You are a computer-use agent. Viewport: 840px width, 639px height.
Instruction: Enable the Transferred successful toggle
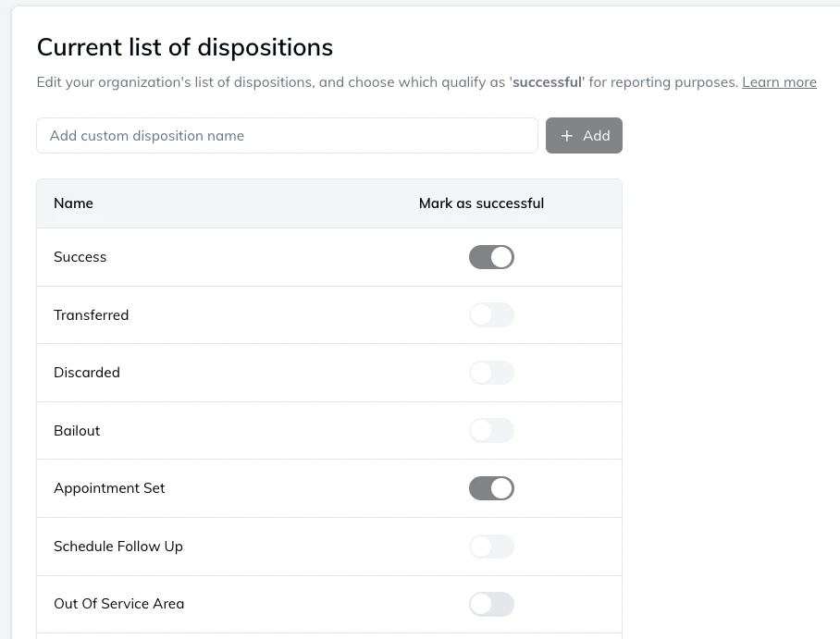[491, 315]
